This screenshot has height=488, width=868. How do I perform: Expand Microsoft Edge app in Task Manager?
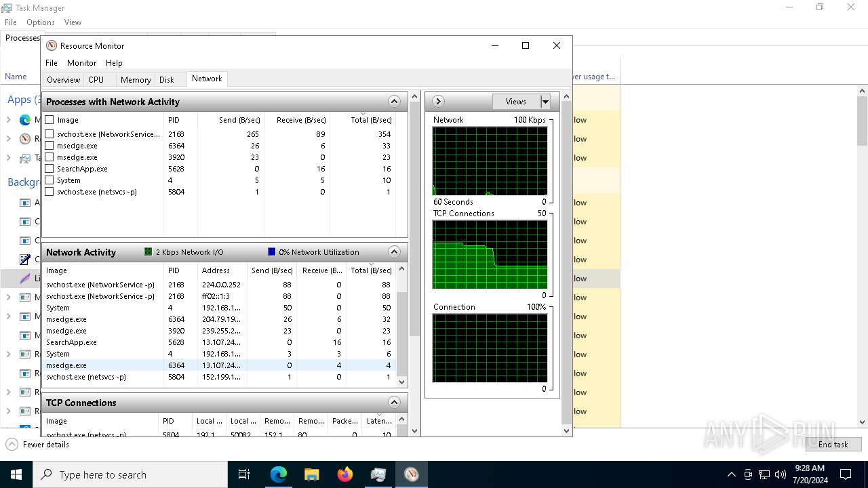(x=8, y=120)
